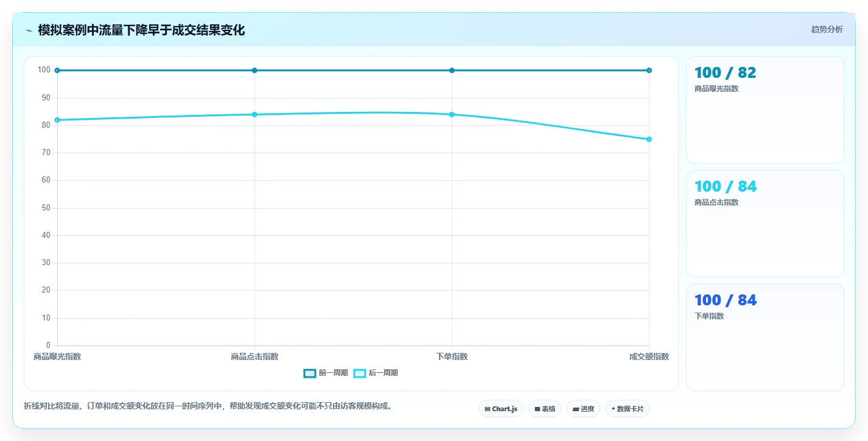Image resolution: width=868 pixels, height=441 pixels.
Task: Click the 下单指数 label in third card
Action: click(x=709, y=316)
